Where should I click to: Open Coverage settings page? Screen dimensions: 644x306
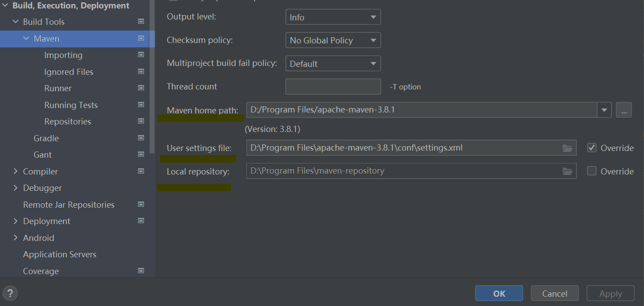41,271
